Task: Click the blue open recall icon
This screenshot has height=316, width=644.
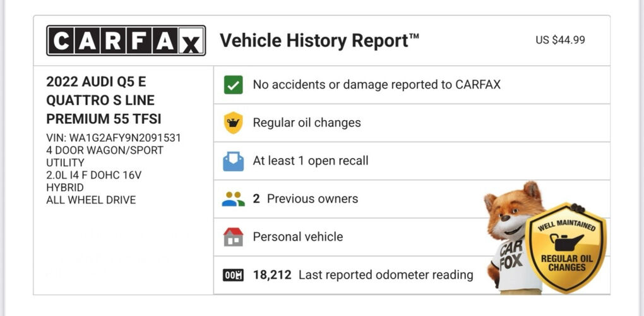Action: click(233, 161)
